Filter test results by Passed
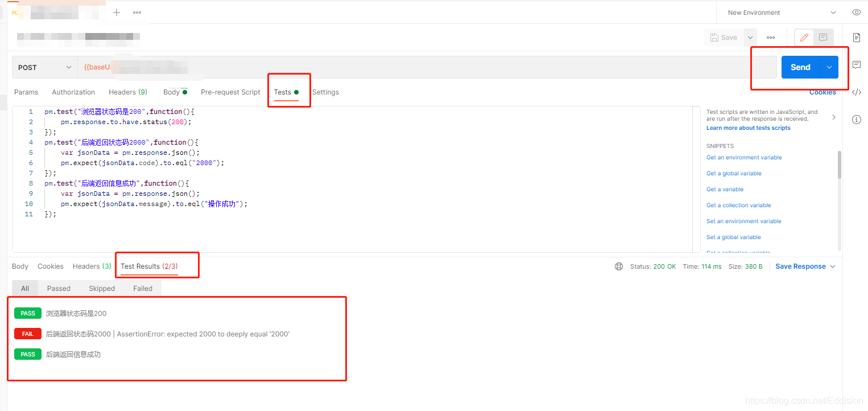 [x=59, y=289]
